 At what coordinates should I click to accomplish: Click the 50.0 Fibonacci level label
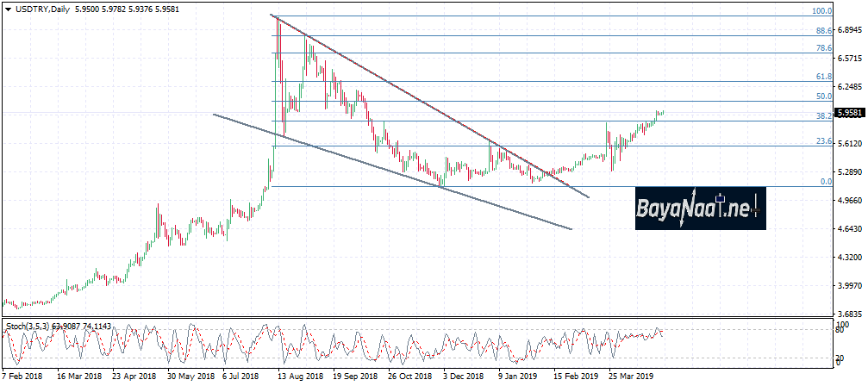(x=822, y=96)
